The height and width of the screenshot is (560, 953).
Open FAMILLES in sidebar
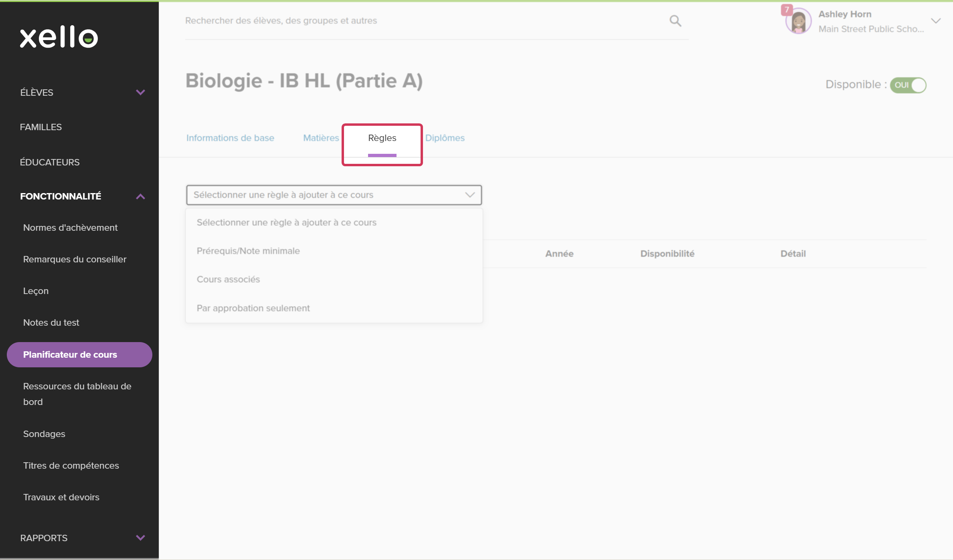tap(41, 127)
